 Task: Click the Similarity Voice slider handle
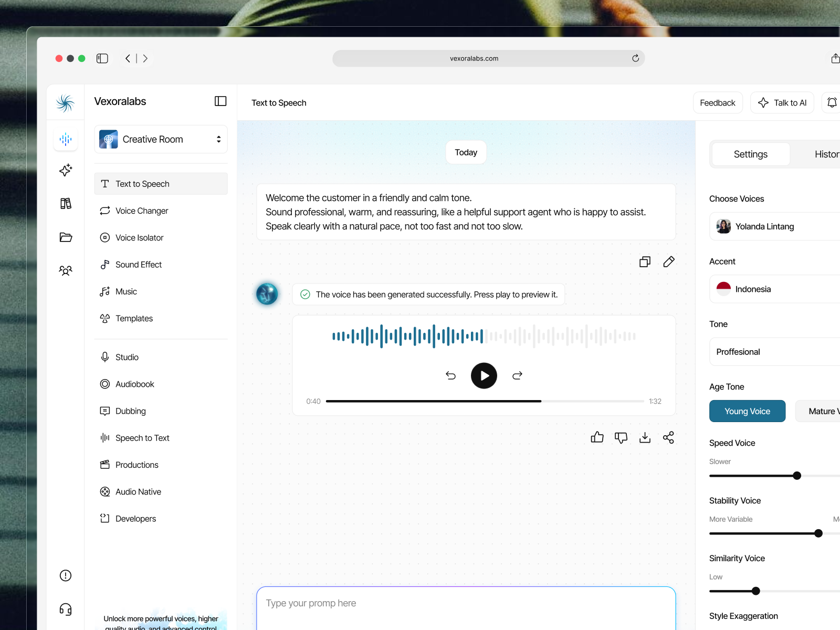coord(756,591)
